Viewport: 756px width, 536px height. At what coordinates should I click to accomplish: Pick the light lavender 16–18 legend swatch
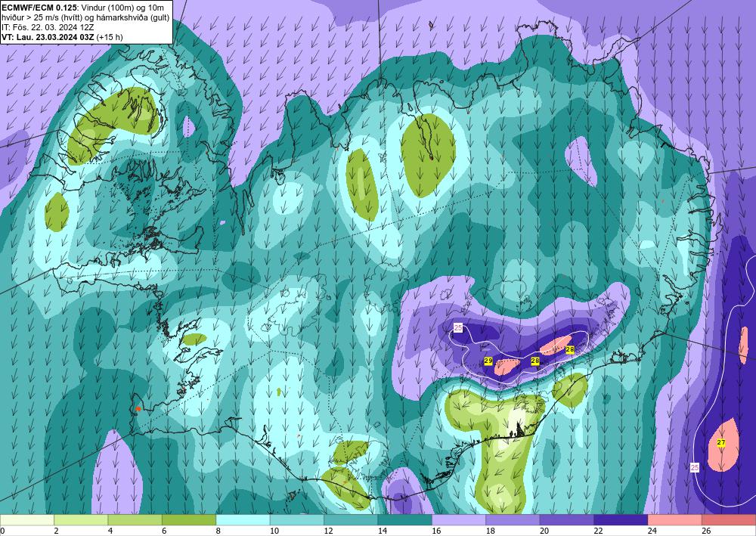click(x=459, y=520)
